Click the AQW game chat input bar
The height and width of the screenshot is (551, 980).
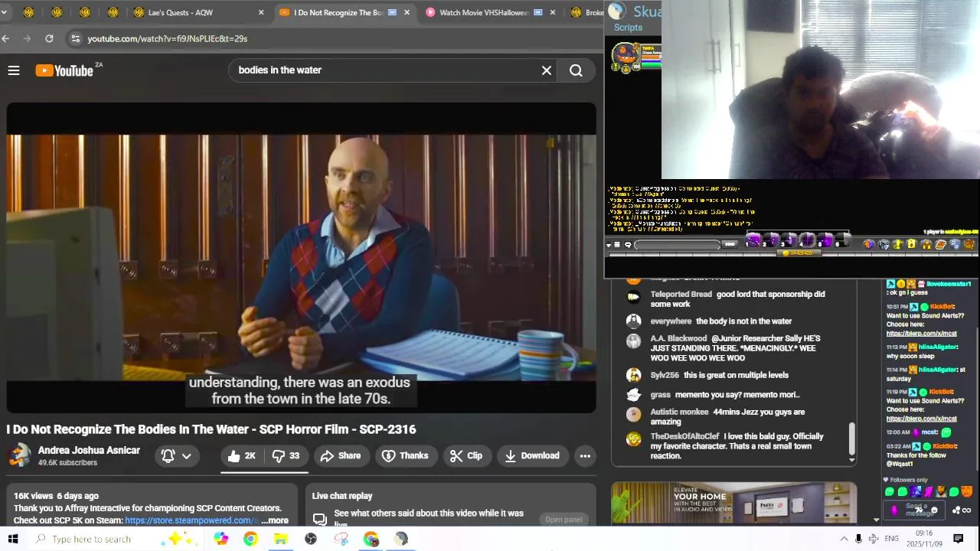(677, 245)
